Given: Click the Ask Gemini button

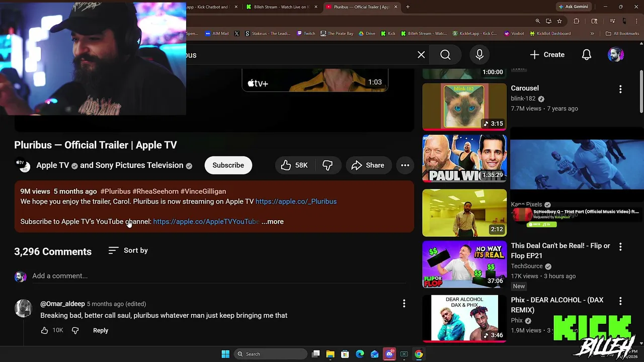Looking at the screenshot, I should (x=573, y=7).
